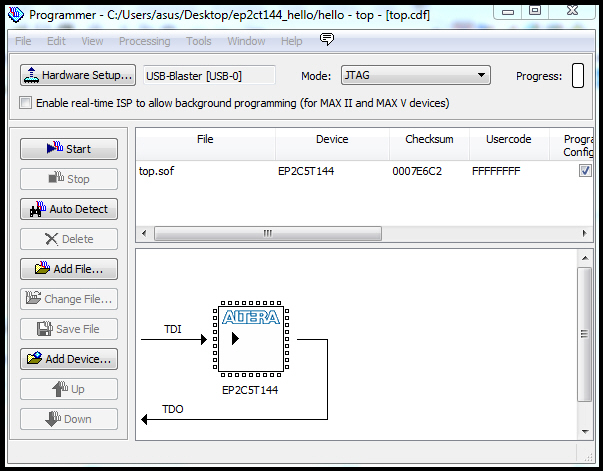Click the USB-Blaster [USB-0] hardware field
This screenshot has width=603, height=471.
click(209, 76)
